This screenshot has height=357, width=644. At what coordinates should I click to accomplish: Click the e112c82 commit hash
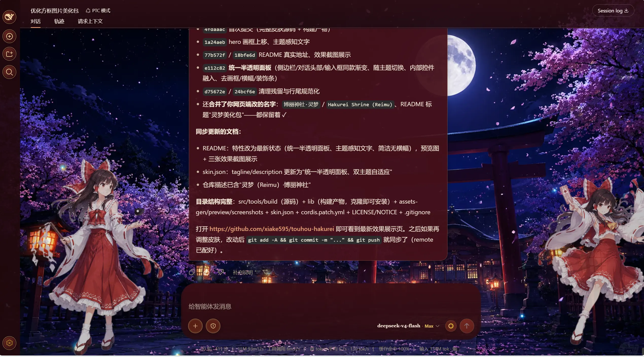(214, 68)
